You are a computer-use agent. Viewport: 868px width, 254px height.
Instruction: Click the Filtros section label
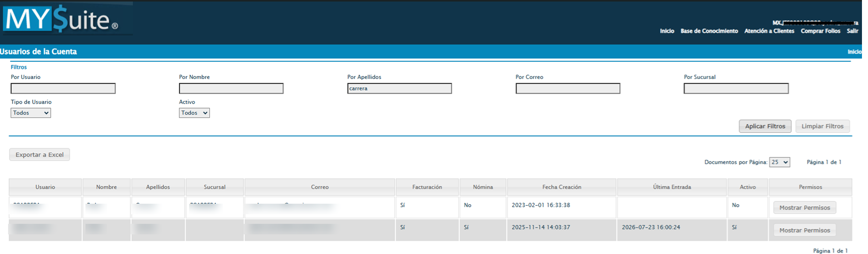pyautogui.click(x=19, y=67)
